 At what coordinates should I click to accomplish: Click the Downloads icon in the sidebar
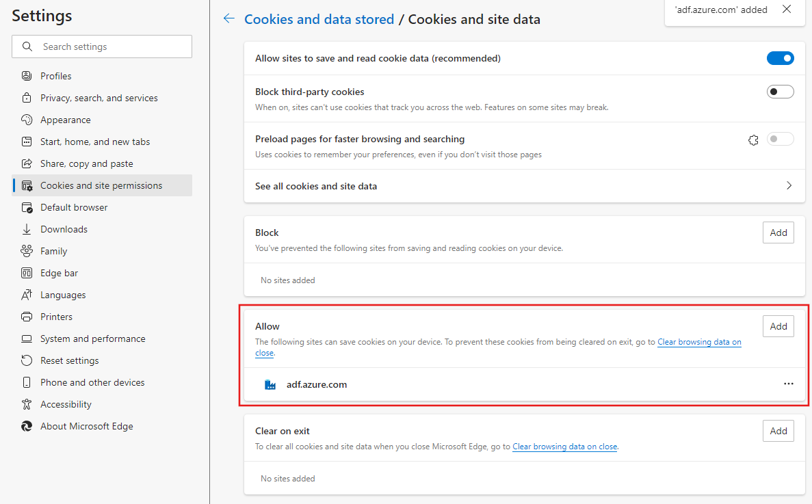pyautogui.click(x=27, y=229)
